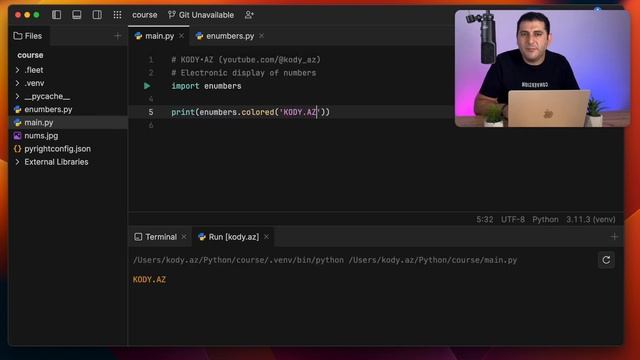The height and width of the screenshot is (360, 640).
Task: Click line number 5 in gutter
Action: click(151, 112)
